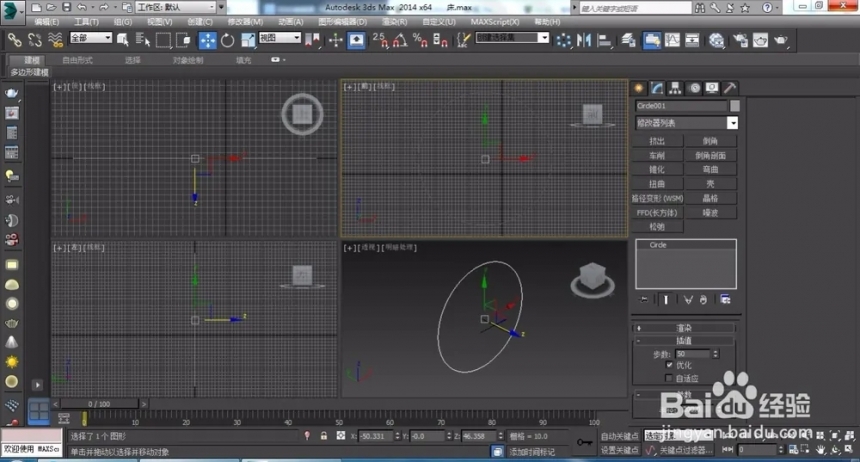860x462 pixels.
Task: Open the Render Setup teapot icon
Action: (x=740, y=40)
